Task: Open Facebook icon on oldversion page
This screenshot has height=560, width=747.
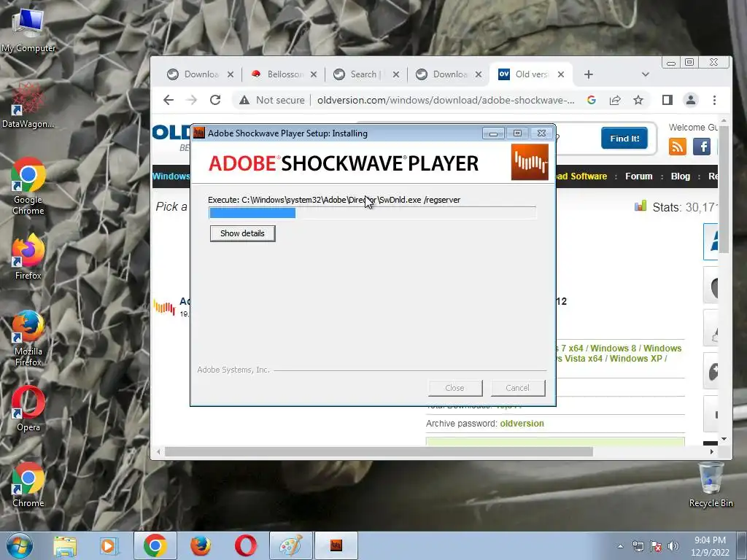Action: (702, 147)
